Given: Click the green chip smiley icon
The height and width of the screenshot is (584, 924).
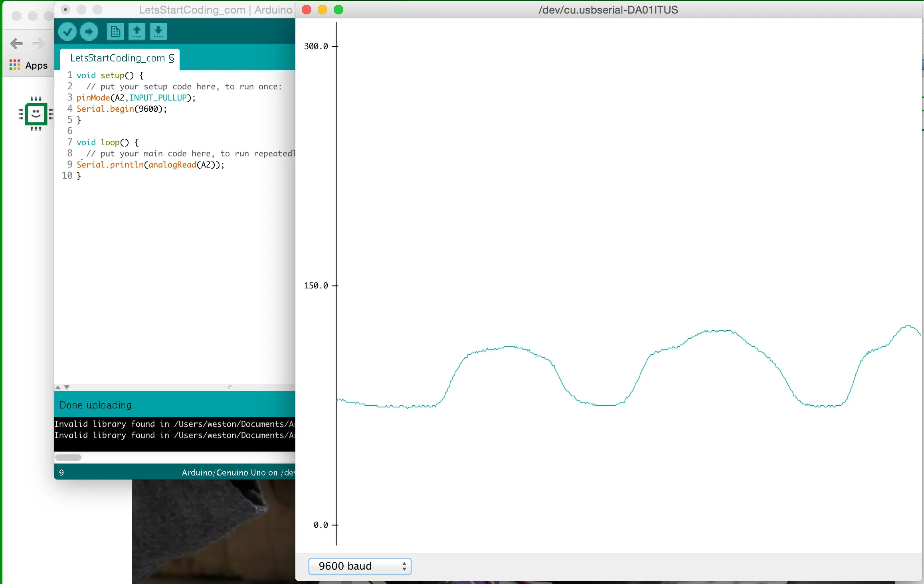Looking at the screenshot, I should (x=36, y=114).
